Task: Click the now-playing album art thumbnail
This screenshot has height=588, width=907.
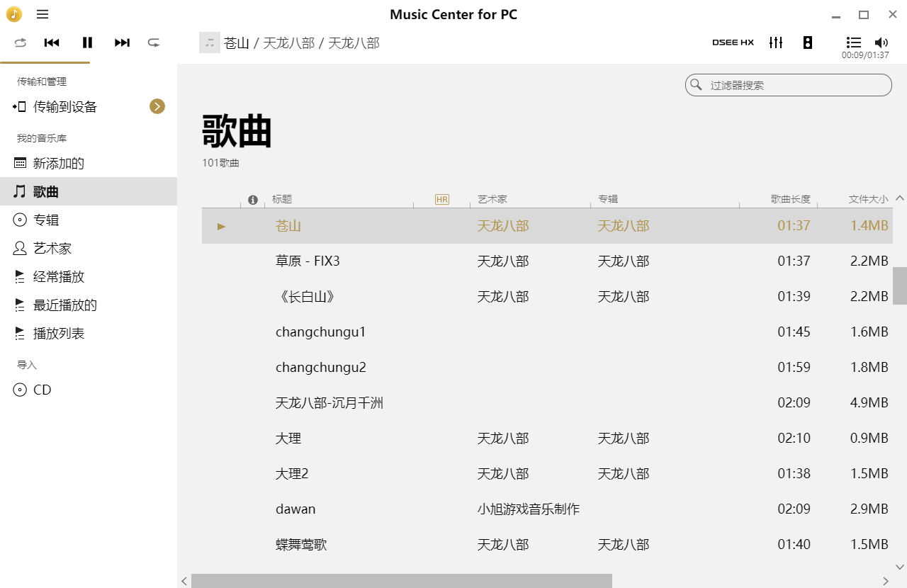Action: click(209, 43)
